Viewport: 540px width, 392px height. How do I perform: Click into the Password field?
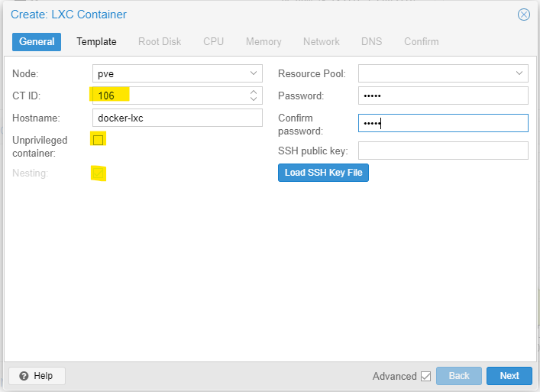click(443, 96)
